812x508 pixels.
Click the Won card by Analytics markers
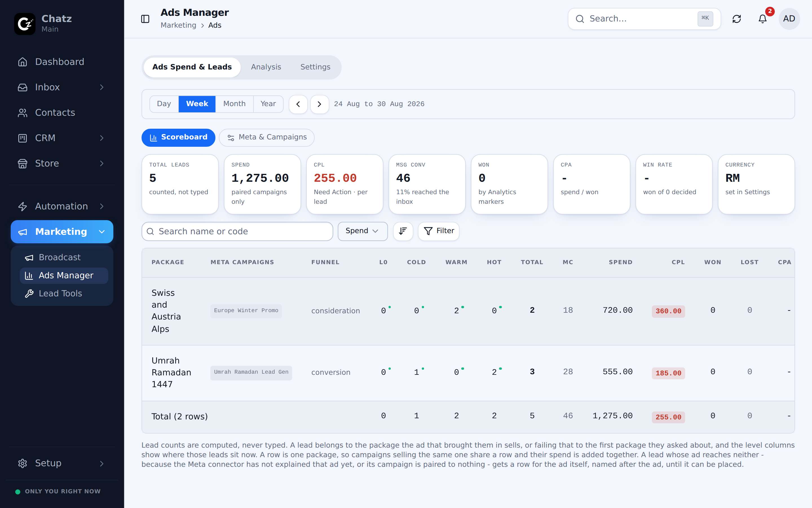click(x=509, y=184)
